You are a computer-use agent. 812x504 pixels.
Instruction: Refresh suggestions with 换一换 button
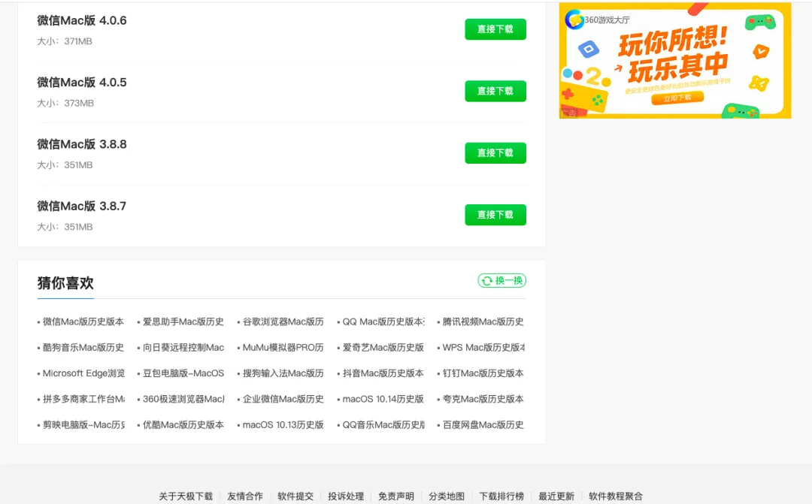pos(501,280)
